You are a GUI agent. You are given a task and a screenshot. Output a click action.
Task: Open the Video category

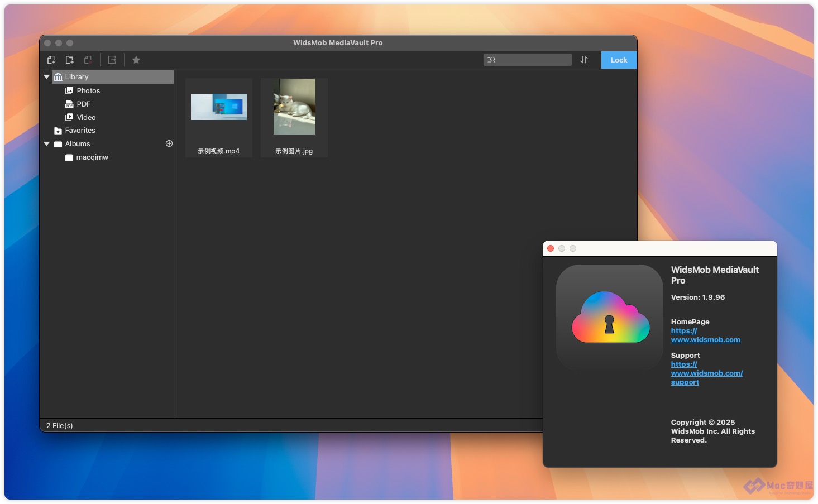pyautogui.click(x=86, y=117)
